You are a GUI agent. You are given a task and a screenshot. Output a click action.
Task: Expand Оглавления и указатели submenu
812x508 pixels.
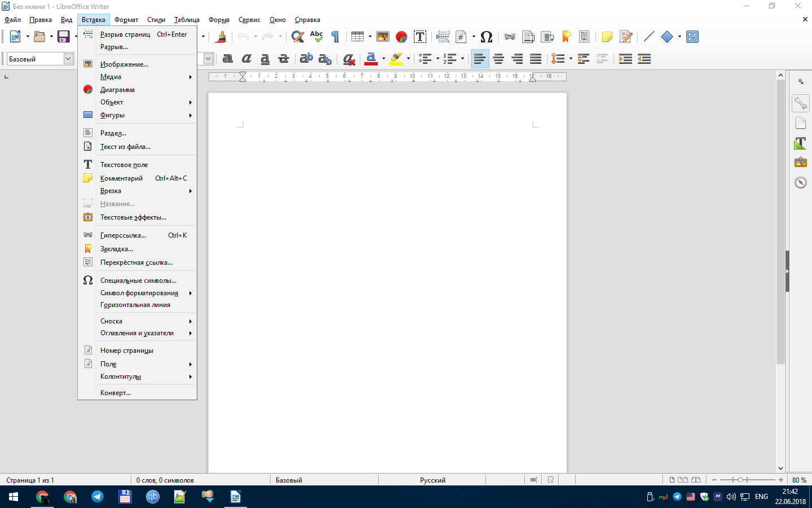pos(137,333)
